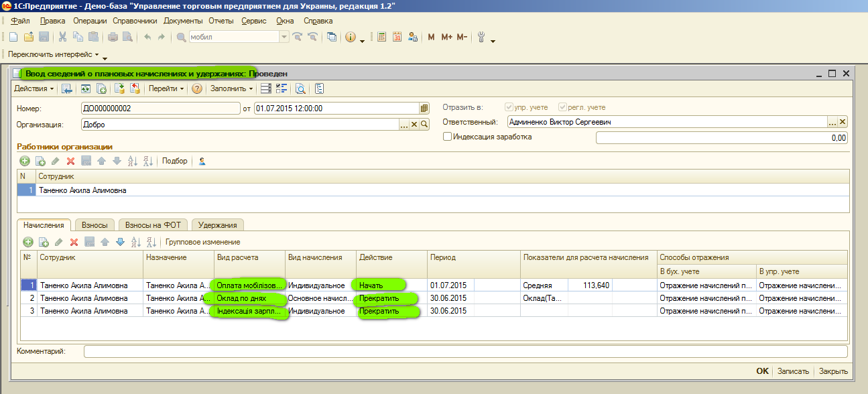Screen dimensions: 868x394
Task: Open the Документы menu
Action: 183,21
